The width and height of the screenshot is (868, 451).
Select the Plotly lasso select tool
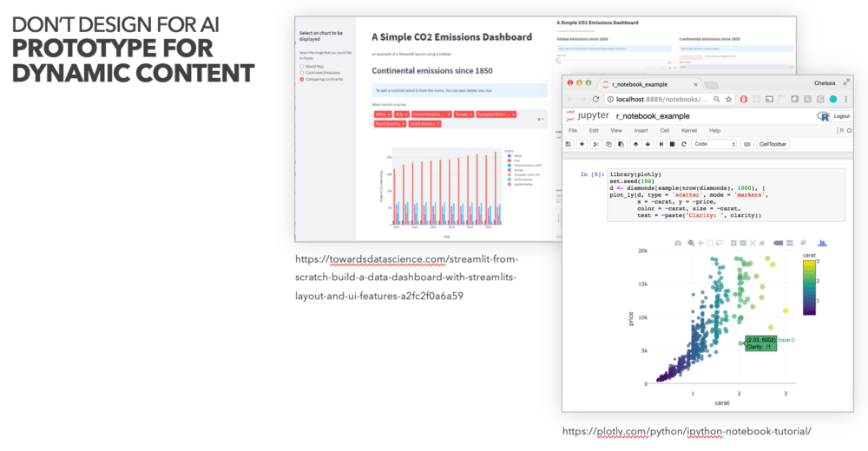(x=719, y=243)
